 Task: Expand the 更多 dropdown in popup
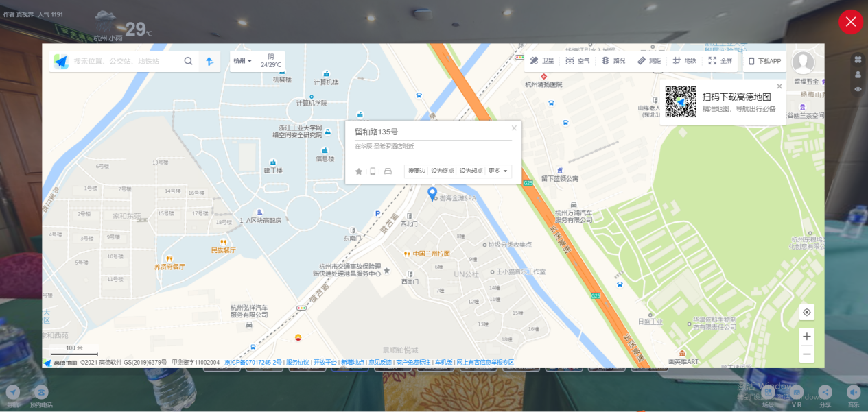(x=498, y=171)
